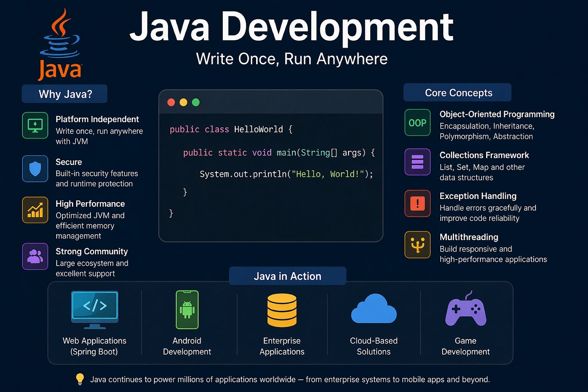Click 'Optimized JVM and efficient memory management' text
The width and height of the screenshot is (588, 392).
click(x=90, y=226)
